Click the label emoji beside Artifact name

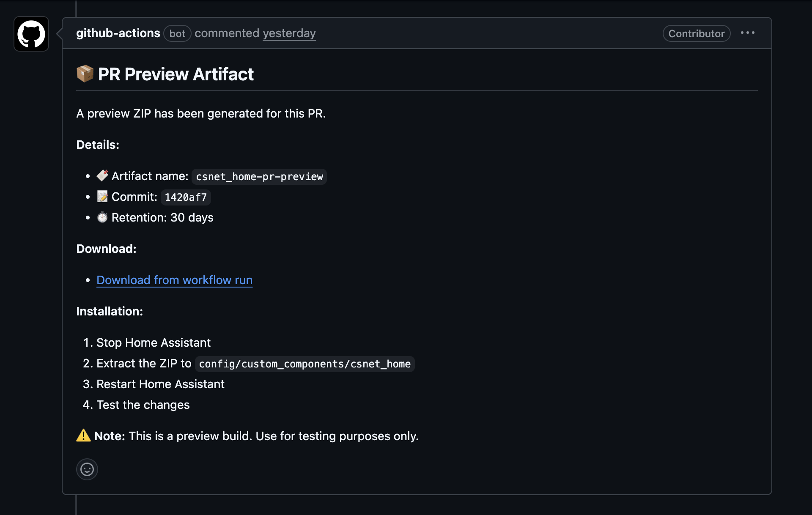[102, 175]
